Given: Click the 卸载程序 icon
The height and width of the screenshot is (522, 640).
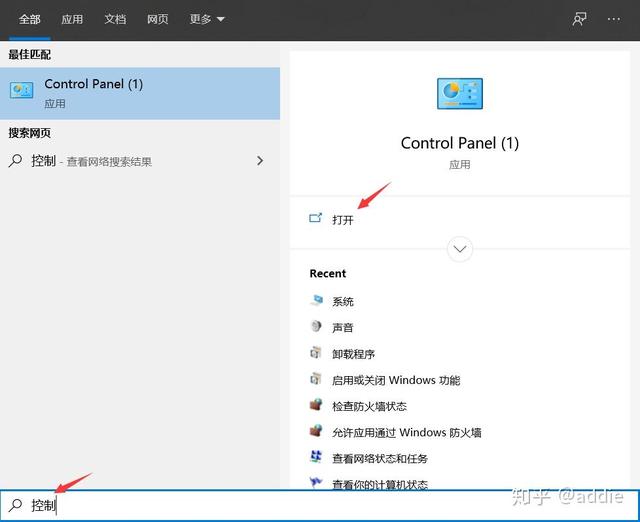Looking at the screenshot, I should click(x=316, y=352).
